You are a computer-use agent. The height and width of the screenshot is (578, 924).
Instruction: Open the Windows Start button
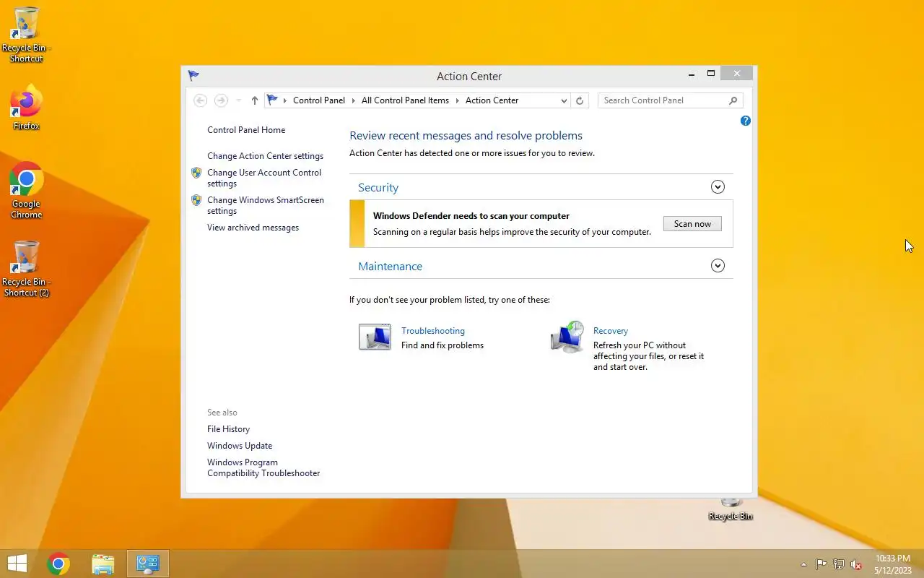tap(17, 564)
